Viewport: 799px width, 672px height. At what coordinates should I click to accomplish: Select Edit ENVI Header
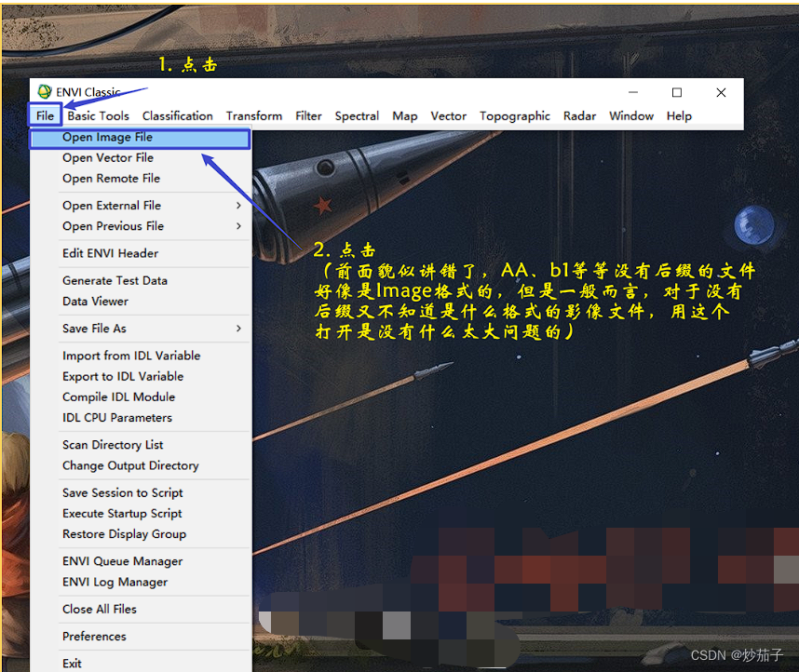click(x=140, y=253)
